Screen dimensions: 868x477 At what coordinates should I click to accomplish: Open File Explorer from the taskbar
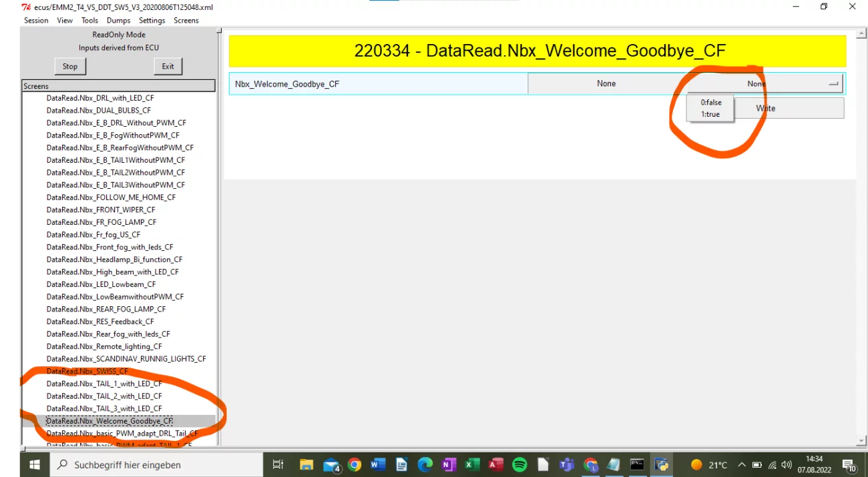click(306, 464)
